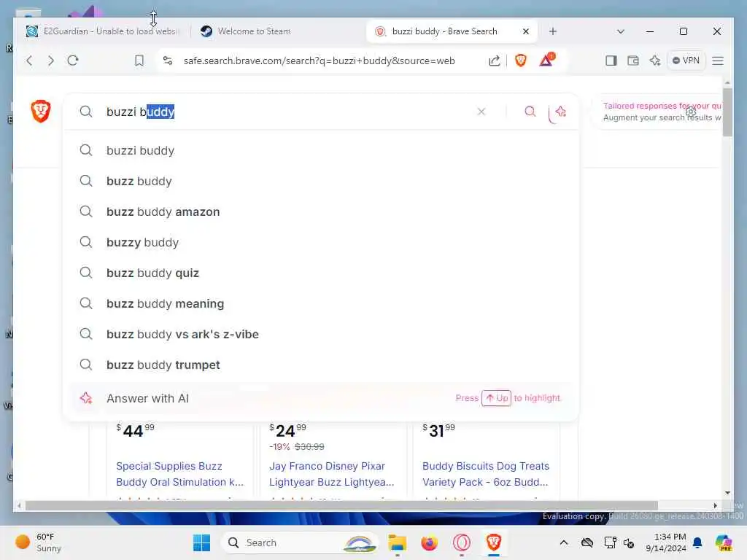
Task: Open Brave Wallet
Action: coord(633,61)
